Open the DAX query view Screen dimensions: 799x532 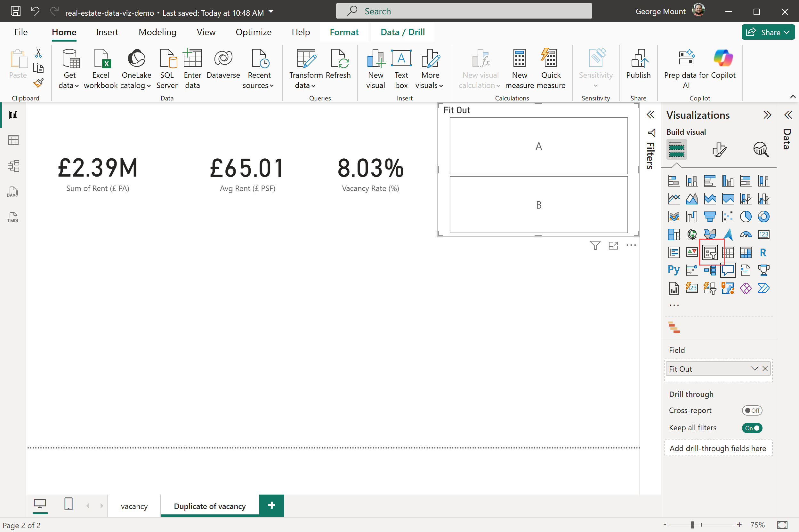13,192
